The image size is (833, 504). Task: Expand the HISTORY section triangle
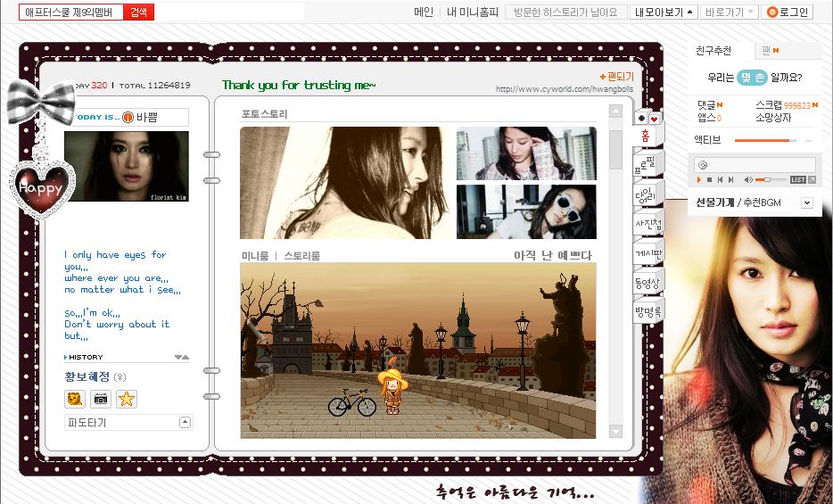point(65,358)
